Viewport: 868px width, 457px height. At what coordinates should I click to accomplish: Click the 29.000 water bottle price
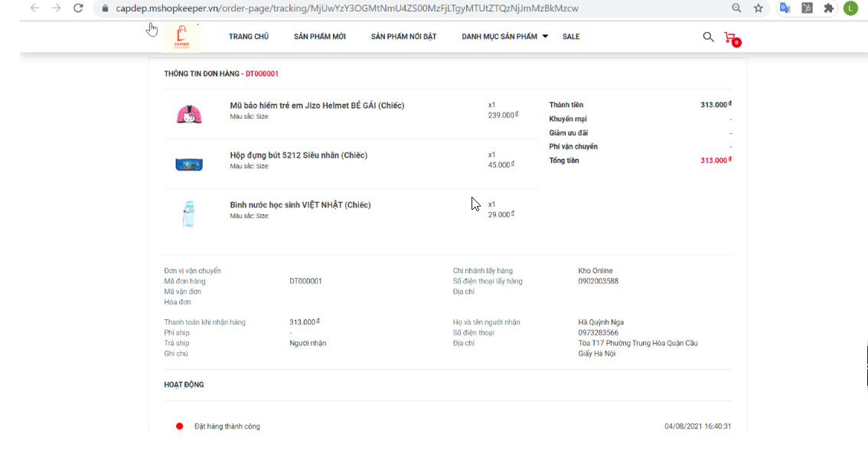[x=501, y=214]
